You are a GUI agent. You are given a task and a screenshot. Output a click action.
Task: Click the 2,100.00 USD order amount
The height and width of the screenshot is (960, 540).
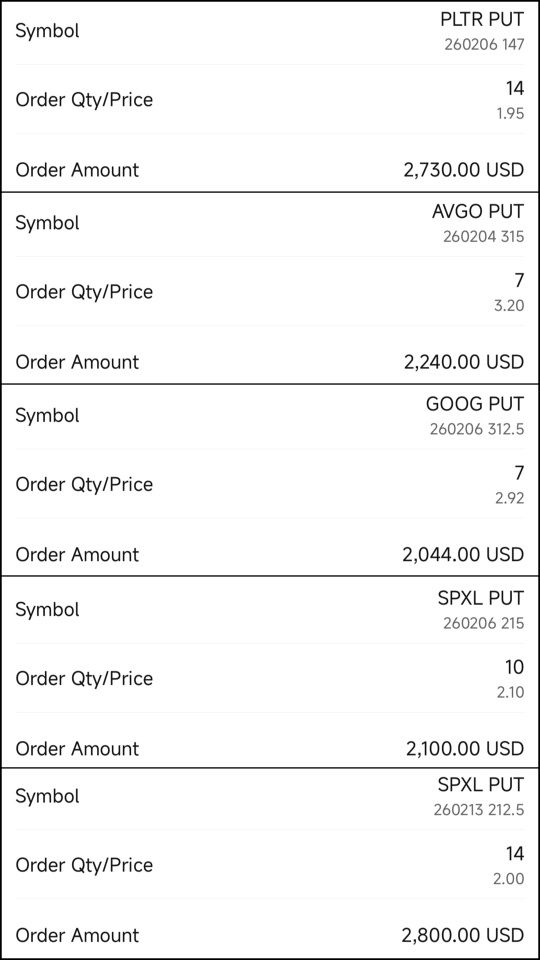coord(465,749)
